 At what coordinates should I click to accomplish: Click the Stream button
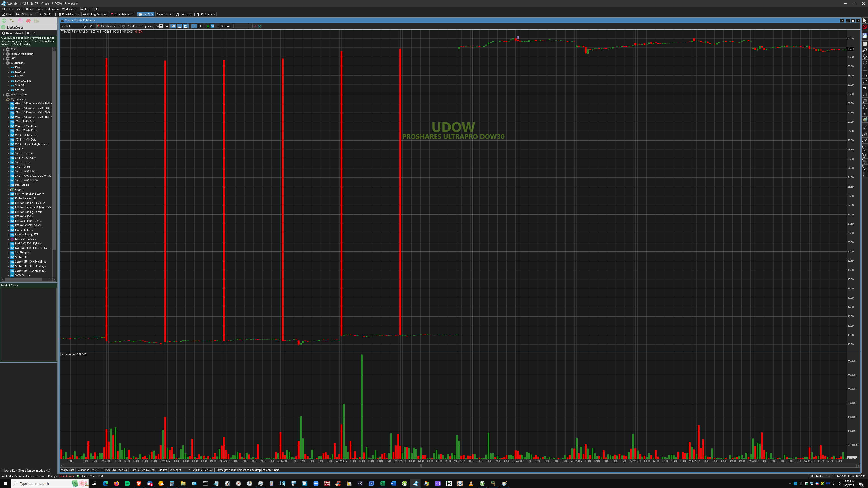[x=225, y=26]
